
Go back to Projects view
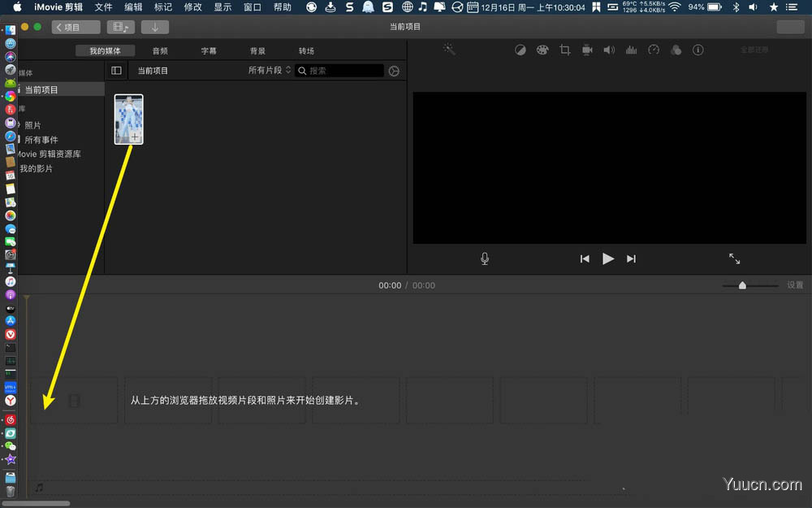[x=76, y=27]
